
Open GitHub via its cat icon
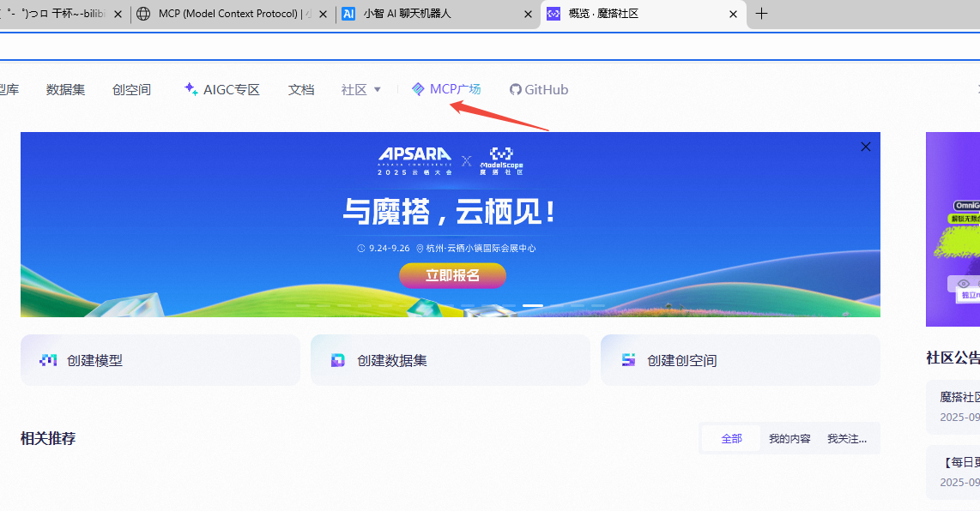[x=515, y=88]
